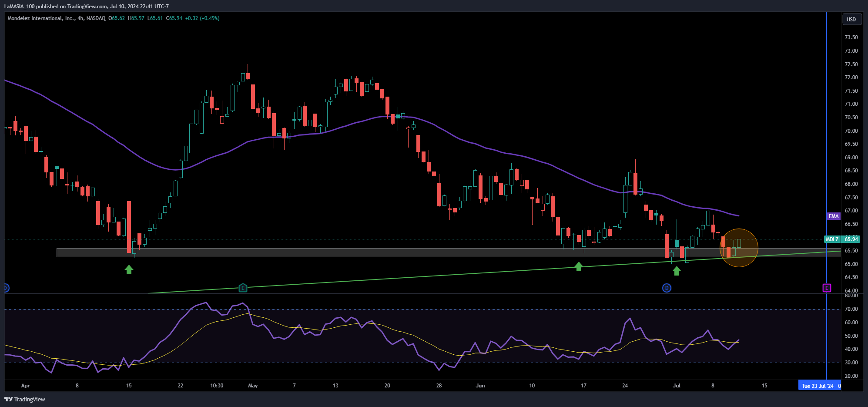The width and height of the screenshot is (868, 407).
Task: Click the EMA price scale label
Action: [x=833, y=216]
